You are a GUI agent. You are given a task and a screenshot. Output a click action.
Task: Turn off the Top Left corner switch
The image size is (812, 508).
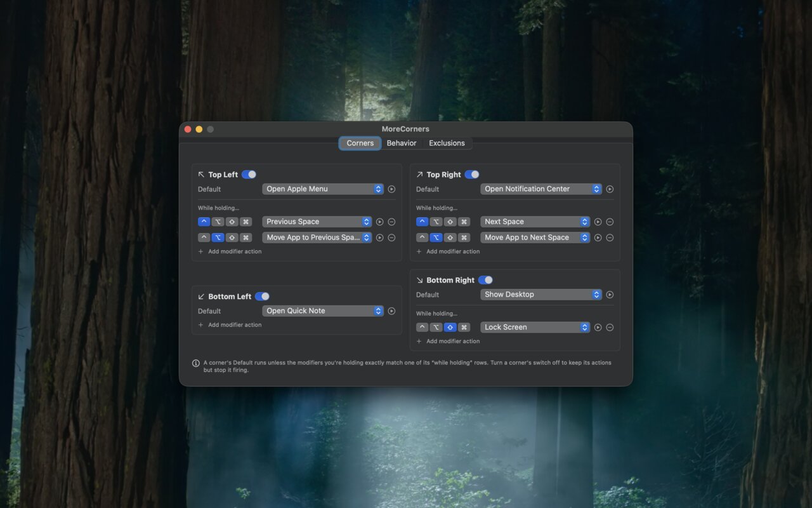(249, 175)
